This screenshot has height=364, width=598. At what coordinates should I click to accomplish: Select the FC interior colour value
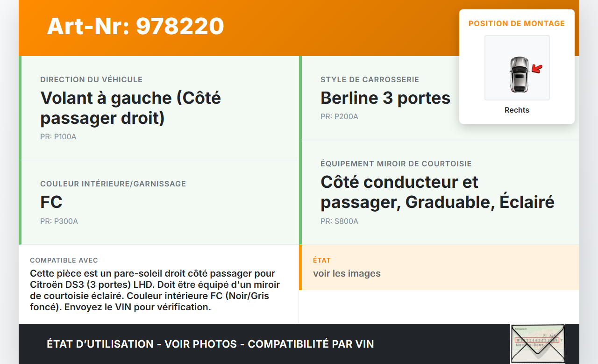pos(51,202)
